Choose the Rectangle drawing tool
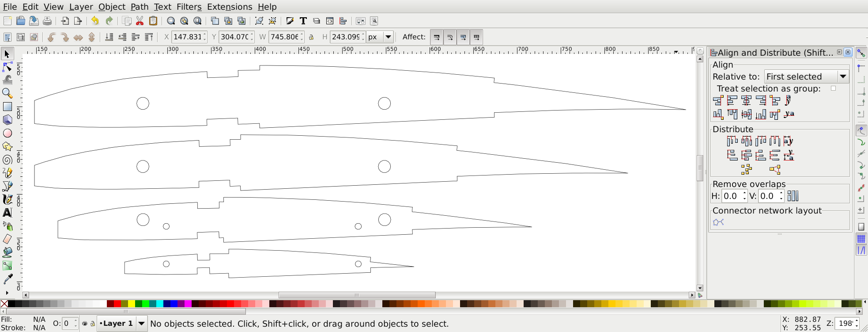The width and height of the screenshot is (868, 332). [8, 107]
